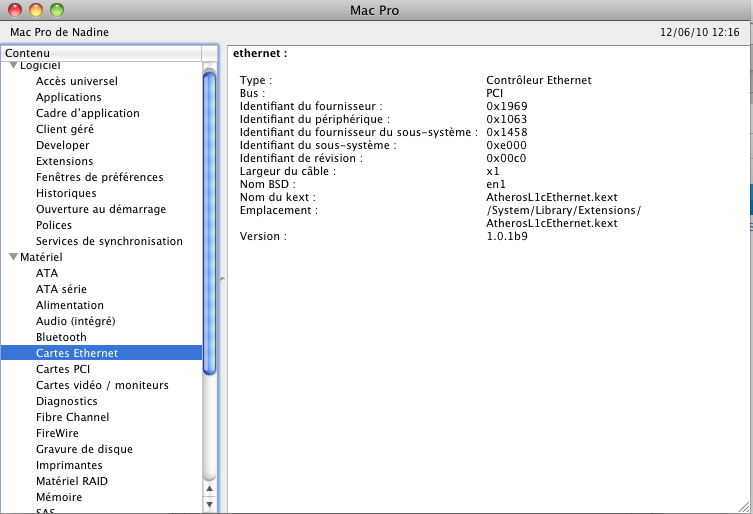Viewport: 753px width, 514px height.
Task: Open the Imprimantes entry
Action: [x=69, y=465]
